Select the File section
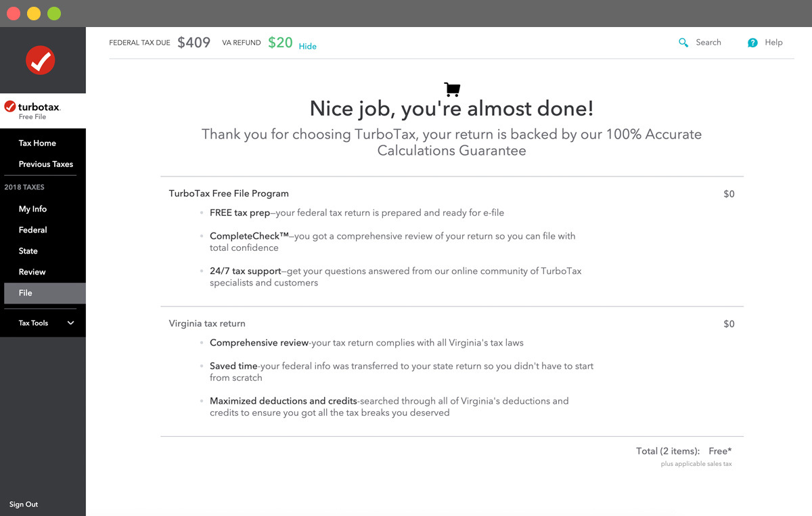This screenshot has height=516, width=812. pos(26,293)
